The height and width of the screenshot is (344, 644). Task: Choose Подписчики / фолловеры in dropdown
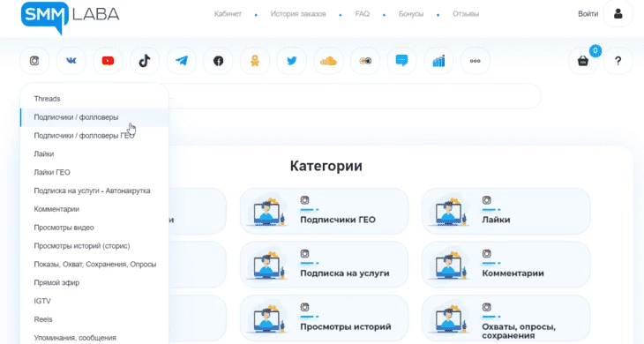tap(94, 117)
